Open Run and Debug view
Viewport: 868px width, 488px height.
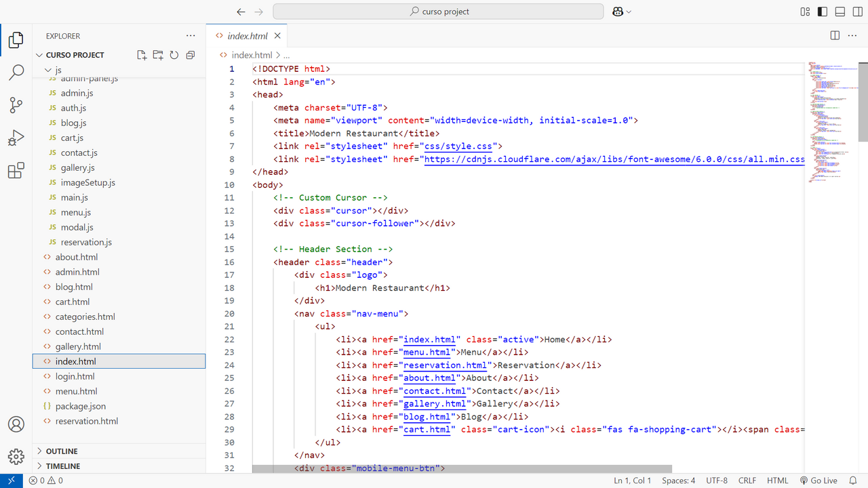[16, 138]
